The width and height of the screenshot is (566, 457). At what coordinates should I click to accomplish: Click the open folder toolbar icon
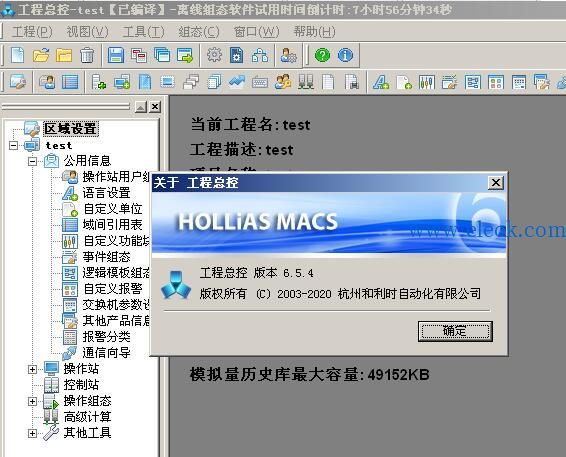click(x=41, y=55)
